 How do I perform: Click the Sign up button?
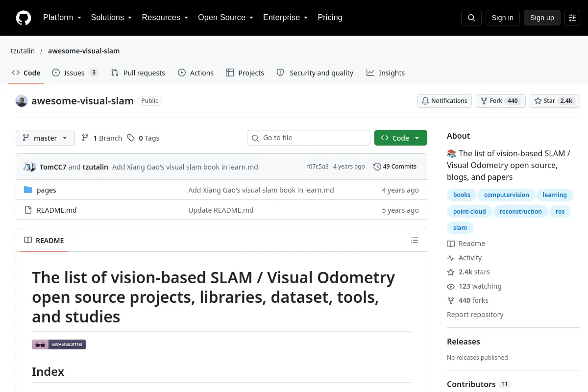click(x=542, y=18)
